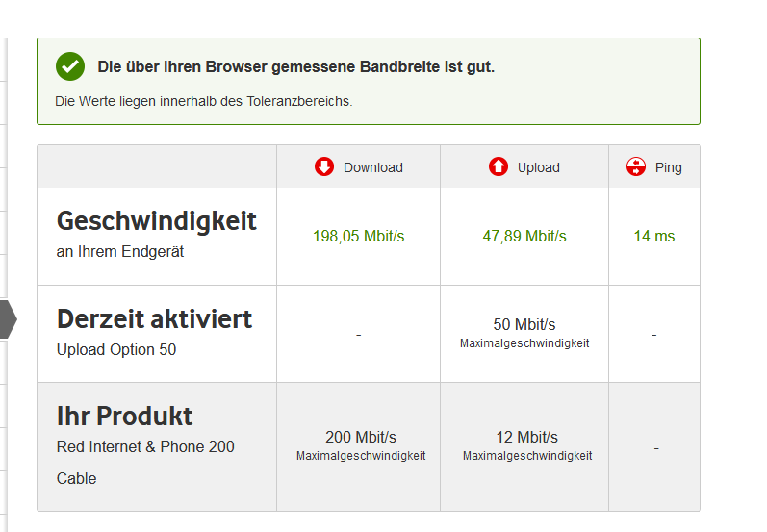767x532 pixels.
Task: Click the red Ping icon
Action: pyautogui.click(x=635, y=166)
